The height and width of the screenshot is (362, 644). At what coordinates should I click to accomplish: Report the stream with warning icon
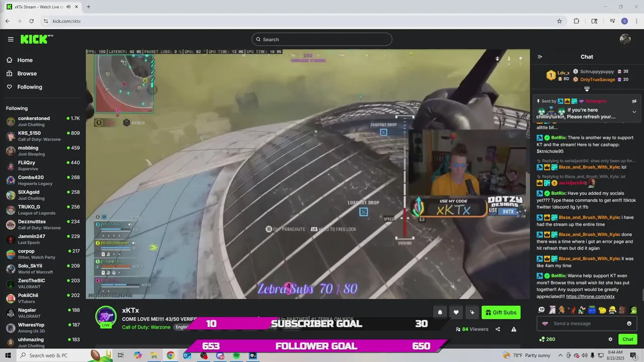(x=514, y=329)
